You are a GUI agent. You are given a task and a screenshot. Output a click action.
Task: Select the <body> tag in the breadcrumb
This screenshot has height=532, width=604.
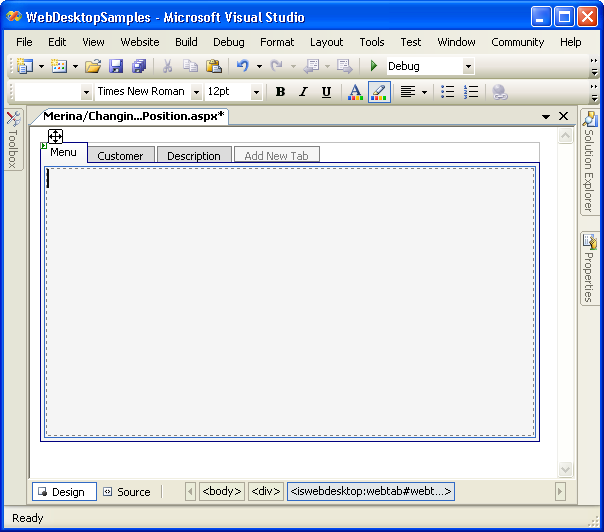coord(222,492)
